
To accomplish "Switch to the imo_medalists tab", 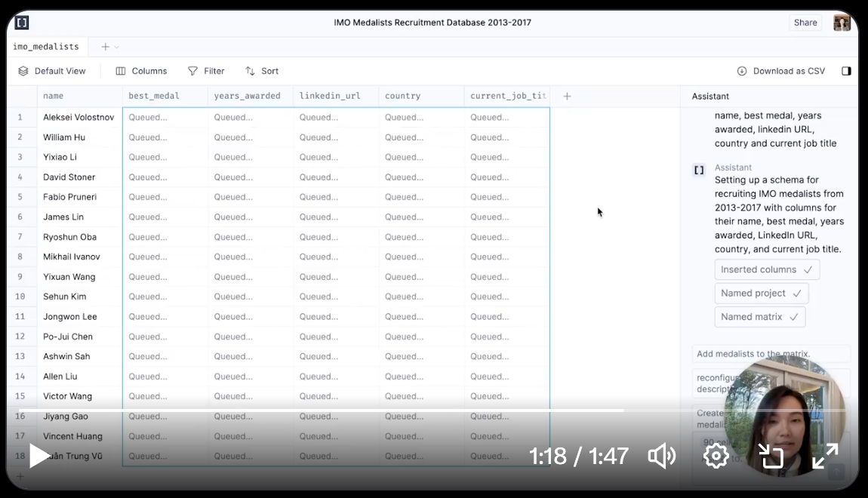I will (x=46, y=47).
